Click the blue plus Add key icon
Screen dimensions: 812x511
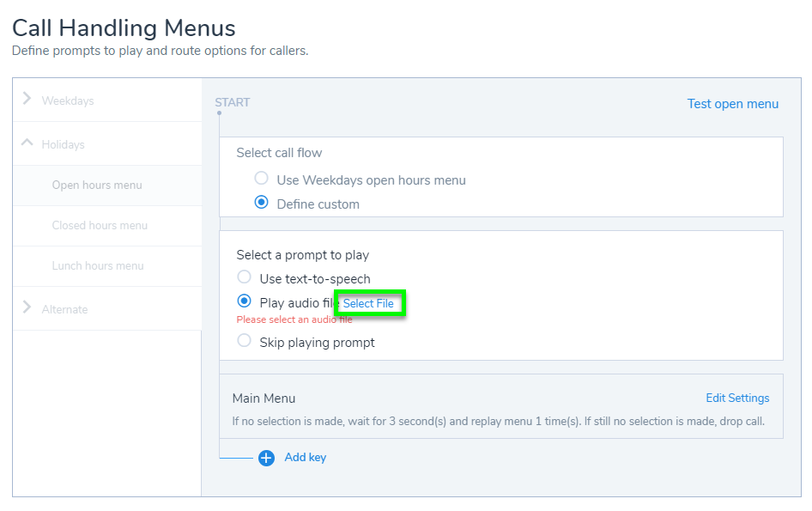[x=266, y=458]
